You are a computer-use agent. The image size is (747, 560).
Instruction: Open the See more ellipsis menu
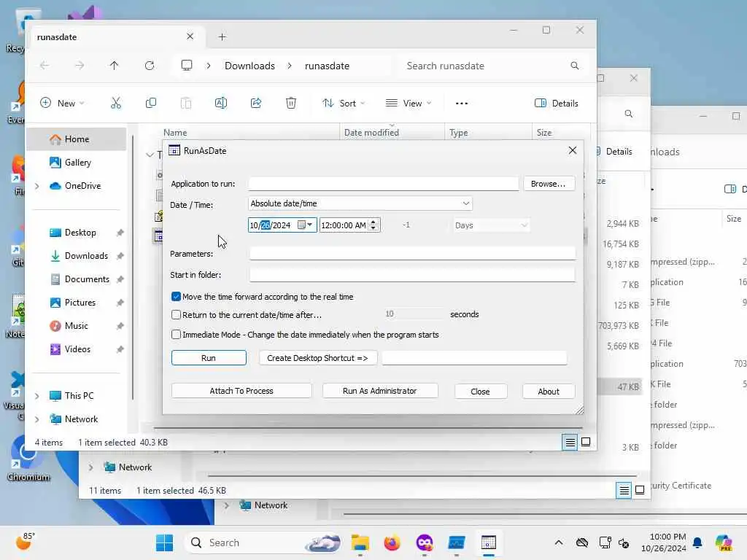pyautogui.click(x=462, y=104)
